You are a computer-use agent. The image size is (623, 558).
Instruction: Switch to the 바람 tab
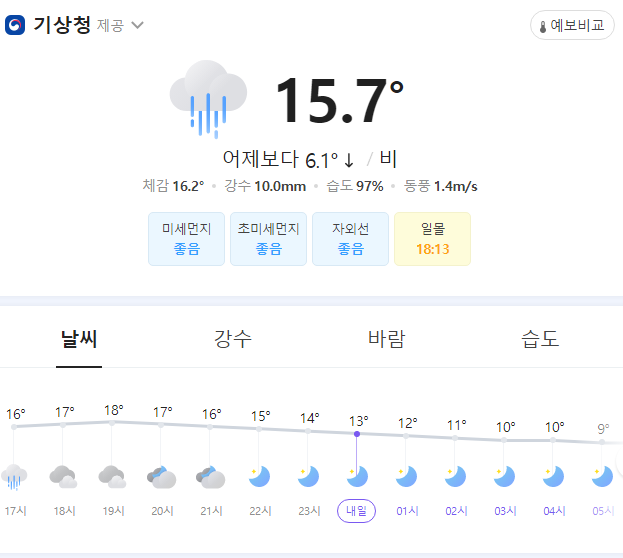coord(386,339)
